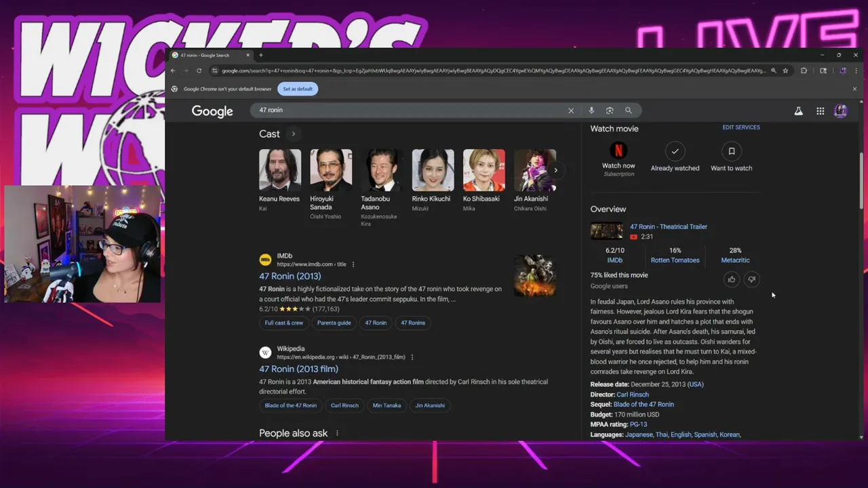
Task: Click the Carl Rinsch chip under Wikipedia
Action: click(344, 405)
